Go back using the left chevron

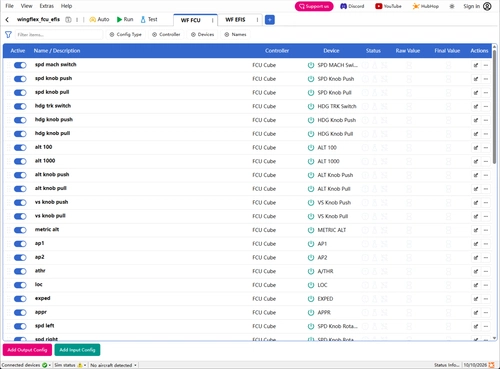tap(7, 20)
